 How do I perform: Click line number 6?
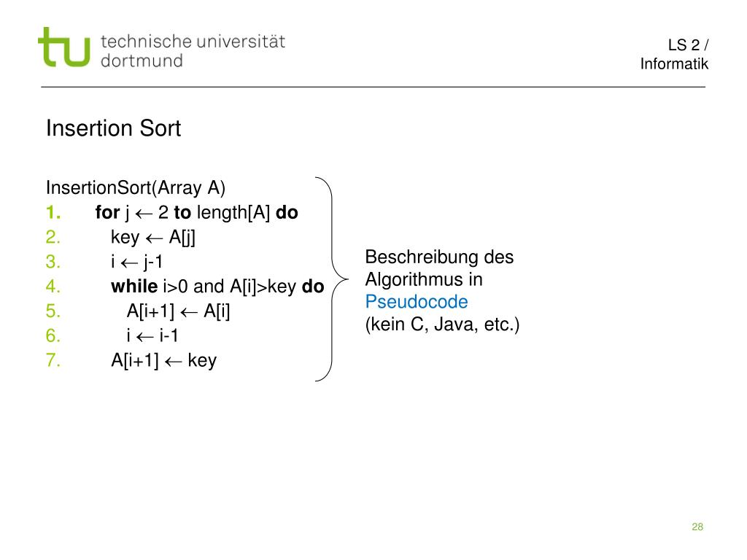[53, 335]
